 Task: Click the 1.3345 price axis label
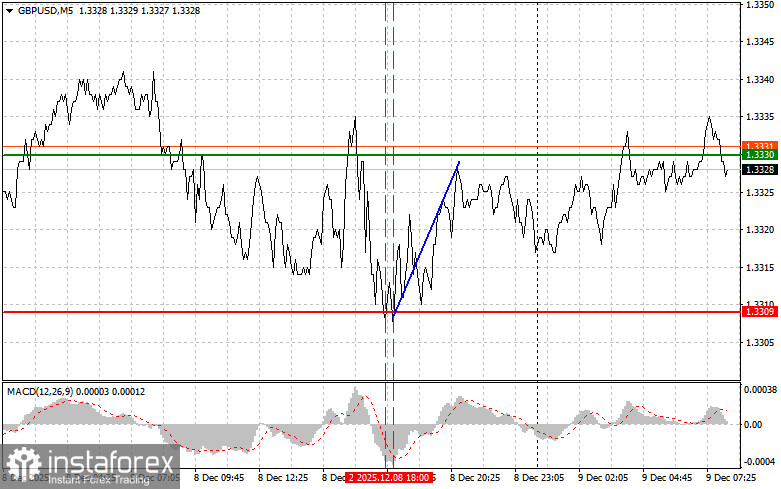[760, 42]
